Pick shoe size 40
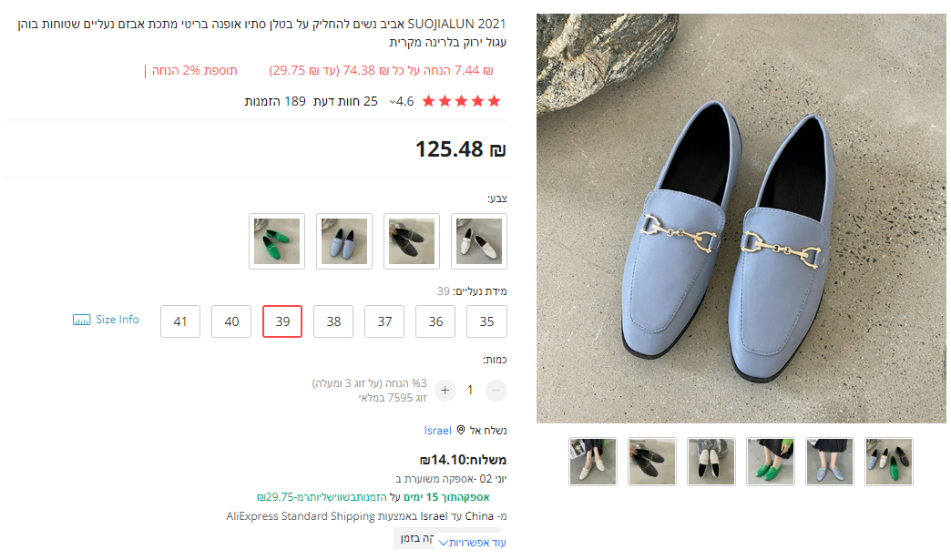Screen dimensions: 951x560 231,321
